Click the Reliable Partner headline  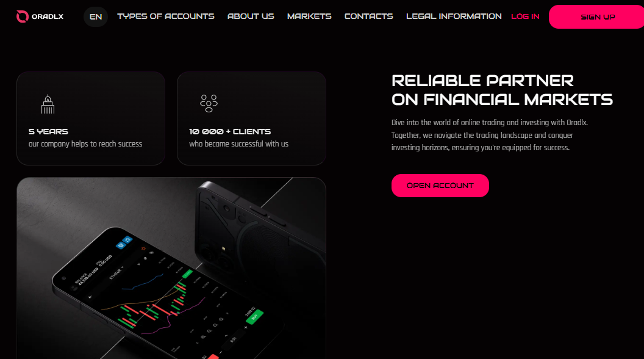(502, 90)
